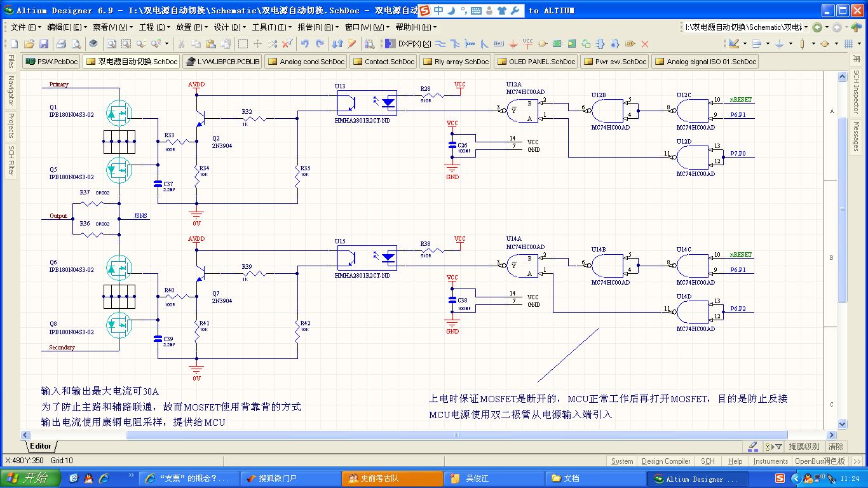Click the GND power port icon
The width and height of the screenshot is (868, 488).
pyautogui.click(x=513, y=44)
